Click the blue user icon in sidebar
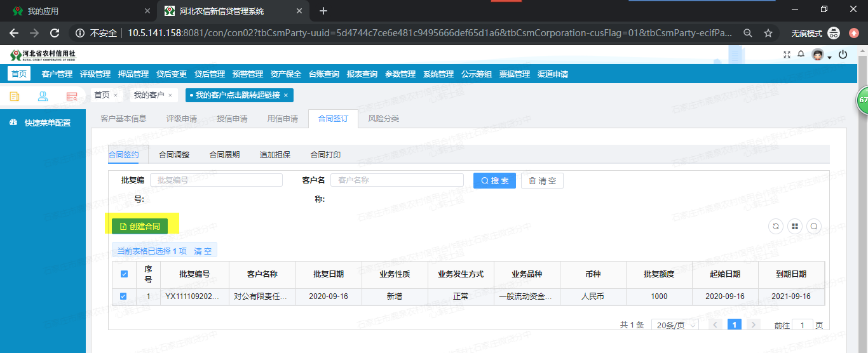 [x=43, y=97]
